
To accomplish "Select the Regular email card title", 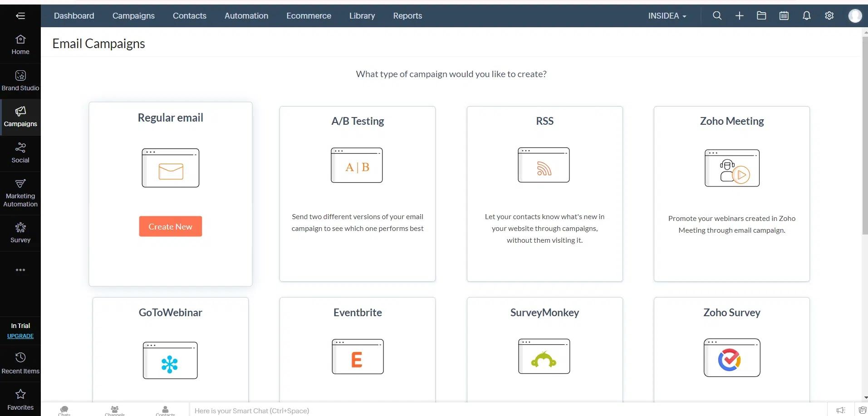I will tap(171, 117).
